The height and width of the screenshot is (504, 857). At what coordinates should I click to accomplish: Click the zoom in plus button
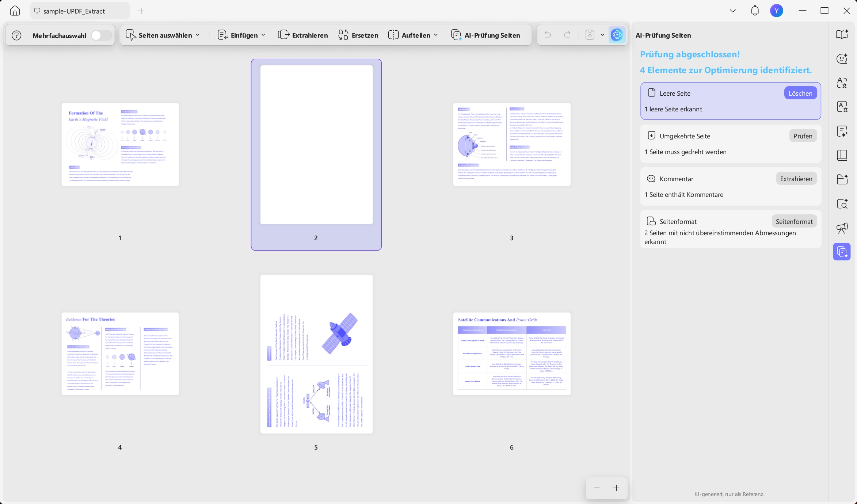click(x=616, y=488)
